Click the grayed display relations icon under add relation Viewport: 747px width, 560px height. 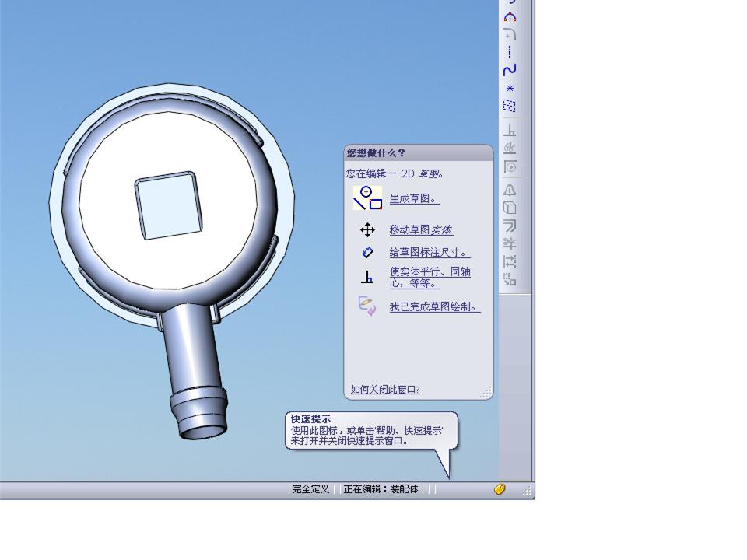point(510,148)
